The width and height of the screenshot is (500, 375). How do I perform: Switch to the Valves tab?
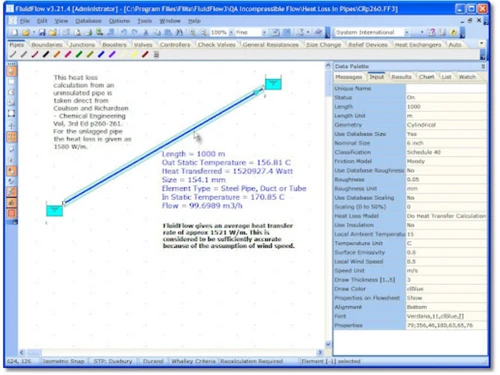click(x=143, y=44)
